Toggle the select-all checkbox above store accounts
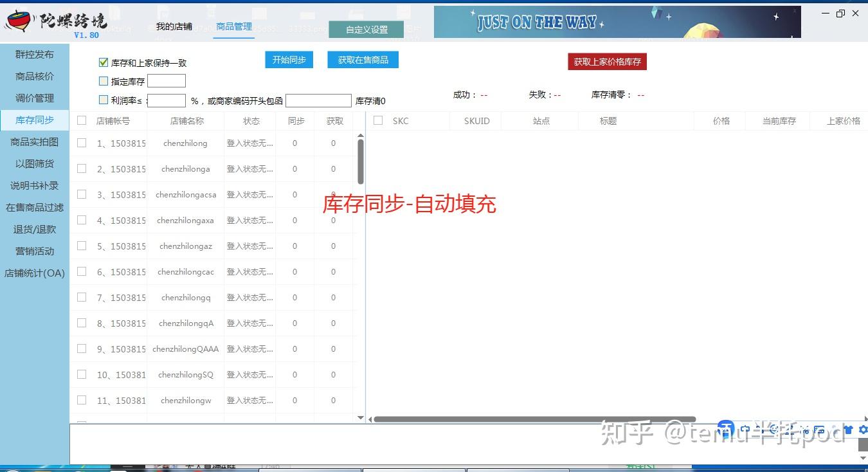The height and width of the screenshot is (472, 868). tap(81, 120)
